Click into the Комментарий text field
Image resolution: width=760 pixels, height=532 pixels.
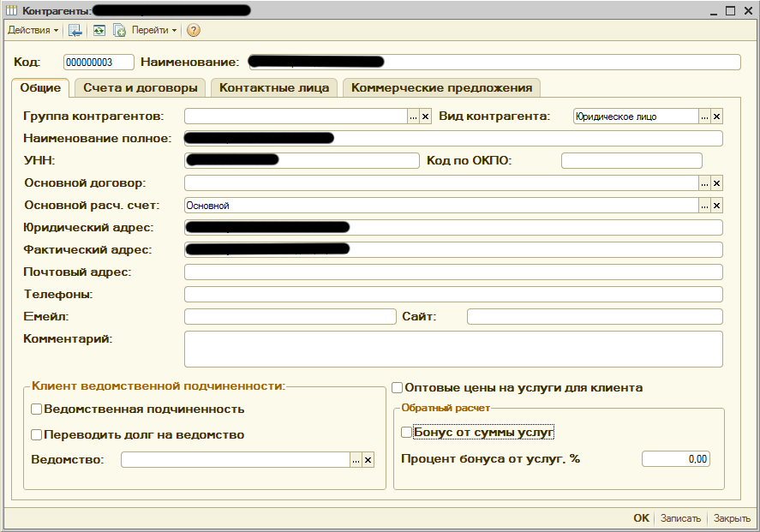452,349
